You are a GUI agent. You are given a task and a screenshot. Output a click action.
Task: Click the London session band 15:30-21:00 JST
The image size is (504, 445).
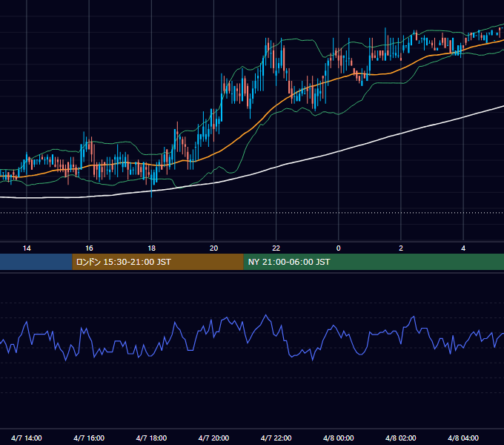(158, 262)
